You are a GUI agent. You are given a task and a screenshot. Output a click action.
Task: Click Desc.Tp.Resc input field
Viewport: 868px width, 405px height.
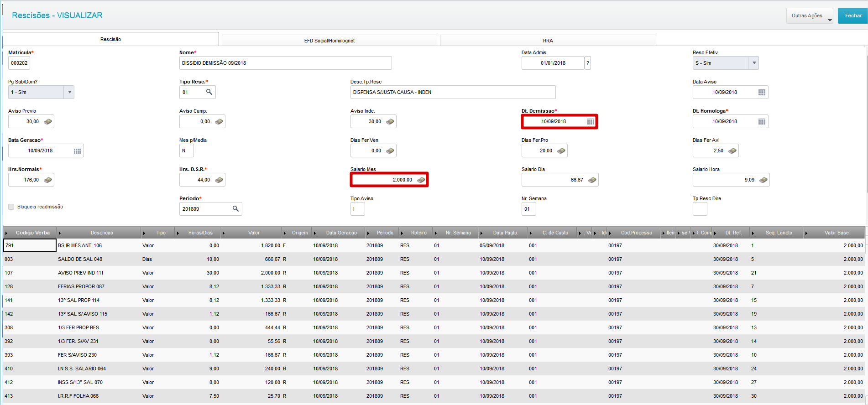(x=453, y=92)
